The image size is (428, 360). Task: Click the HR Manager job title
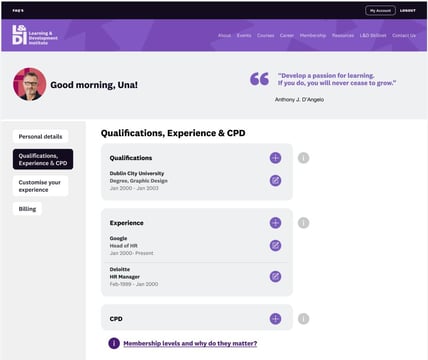tap(125, 277)
